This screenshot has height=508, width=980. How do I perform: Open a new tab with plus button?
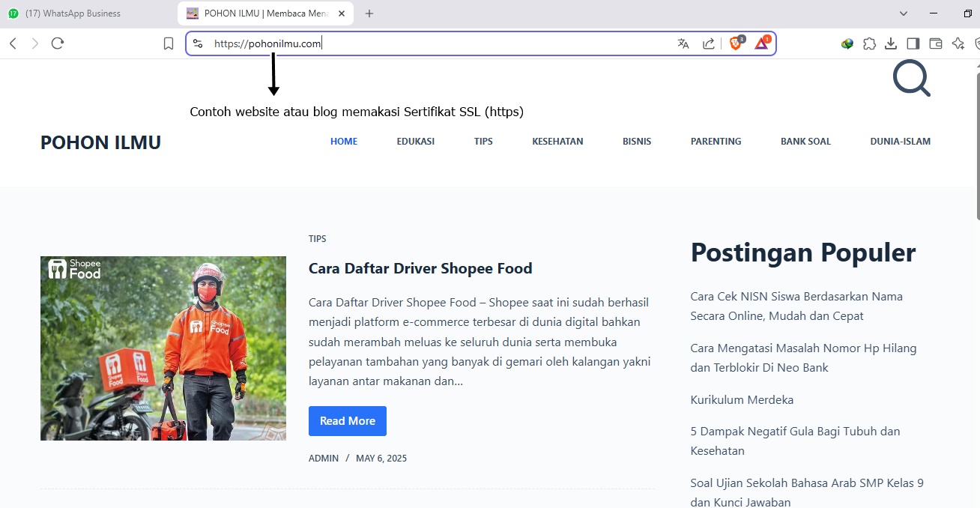[369, 13]
